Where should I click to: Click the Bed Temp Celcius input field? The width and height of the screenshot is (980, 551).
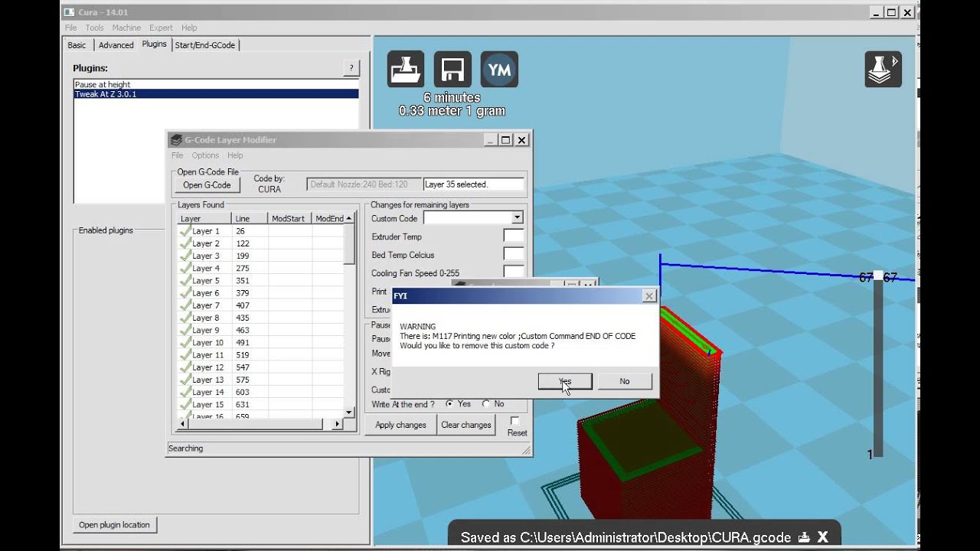513,255
